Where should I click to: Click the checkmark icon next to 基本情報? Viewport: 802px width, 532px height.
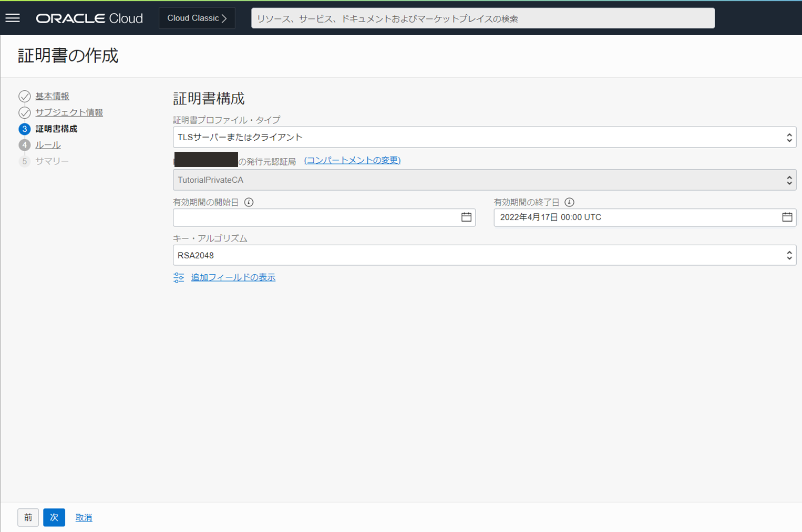pos(25,97)
